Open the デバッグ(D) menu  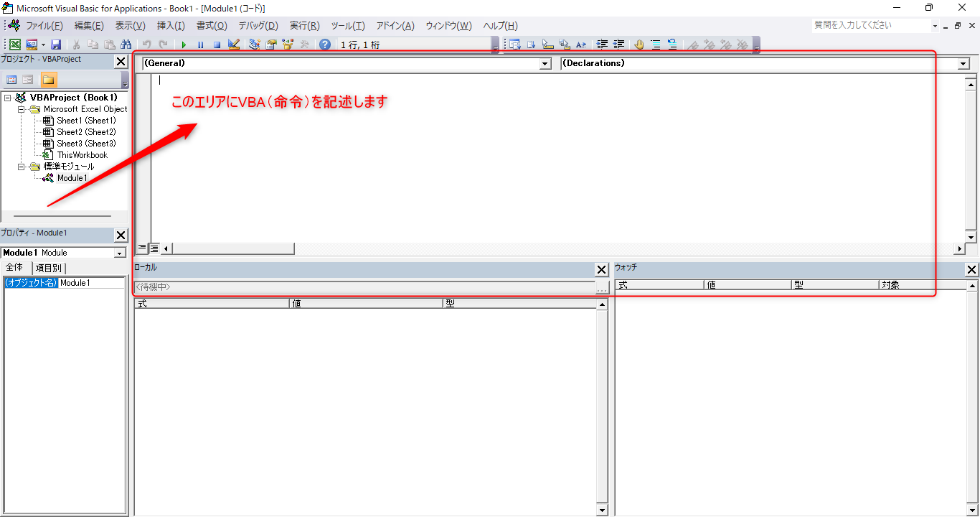(258, 26)
